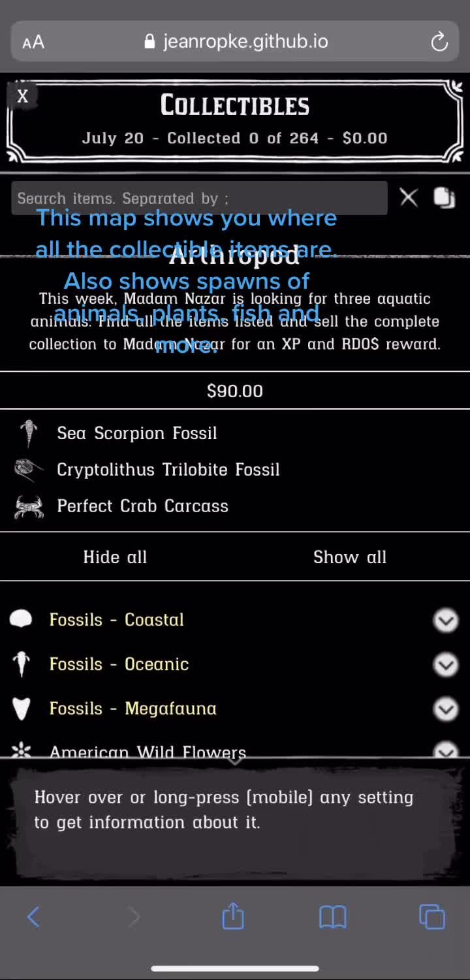Select the Fossils - Coastal category
The height and width of the screenshot is (980, 470).
pos(116,620)
